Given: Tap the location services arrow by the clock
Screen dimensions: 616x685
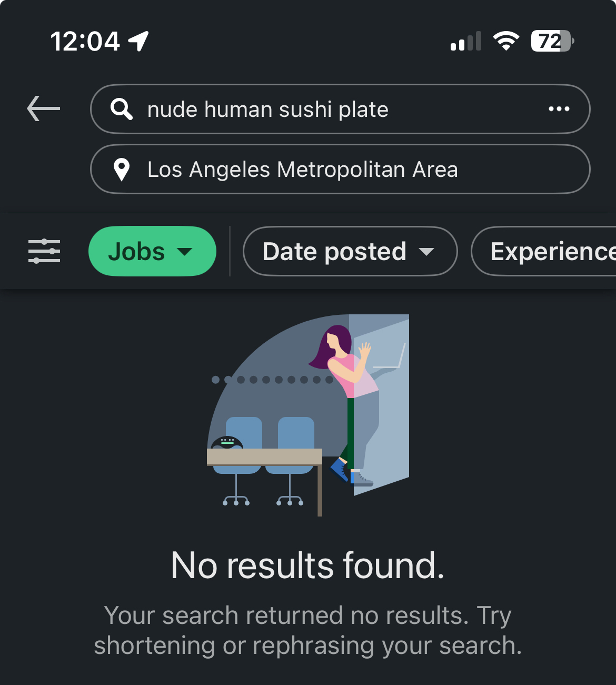Looking at the screenshot, I should point(139,41).
